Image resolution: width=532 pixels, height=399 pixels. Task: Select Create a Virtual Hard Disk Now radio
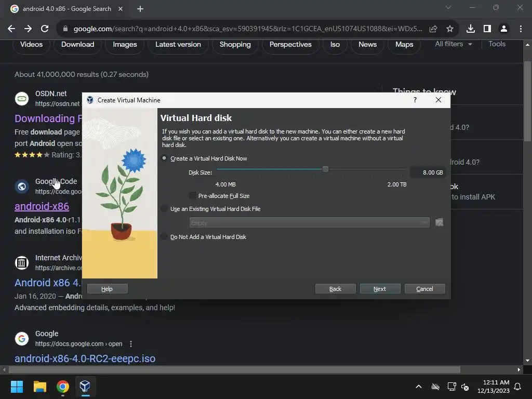tap(164, 158)
